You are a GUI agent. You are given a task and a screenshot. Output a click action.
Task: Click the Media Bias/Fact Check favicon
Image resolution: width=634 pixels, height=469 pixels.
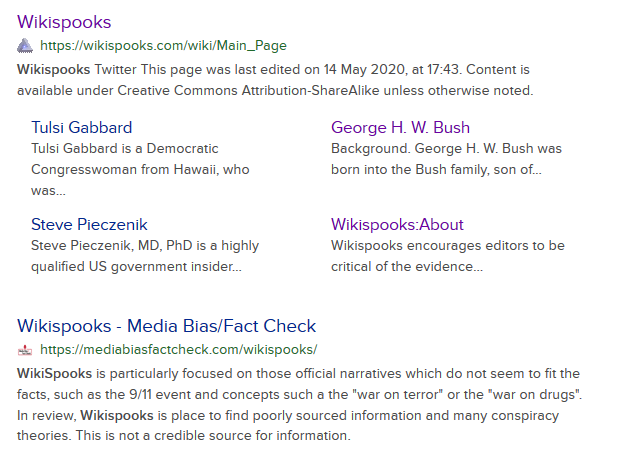click(x=25, y=350)
